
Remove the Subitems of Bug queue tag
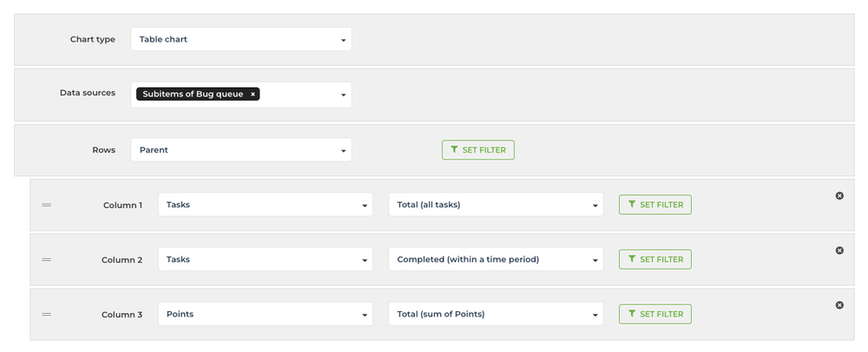click(253, 95)
